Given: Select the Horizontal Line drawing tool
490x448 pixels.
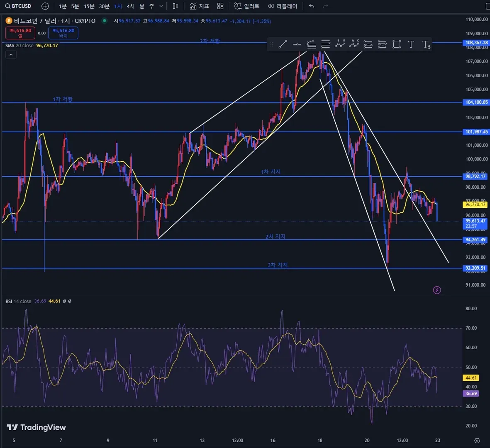Looking at the screenshot, I should [x=297, y=44].
